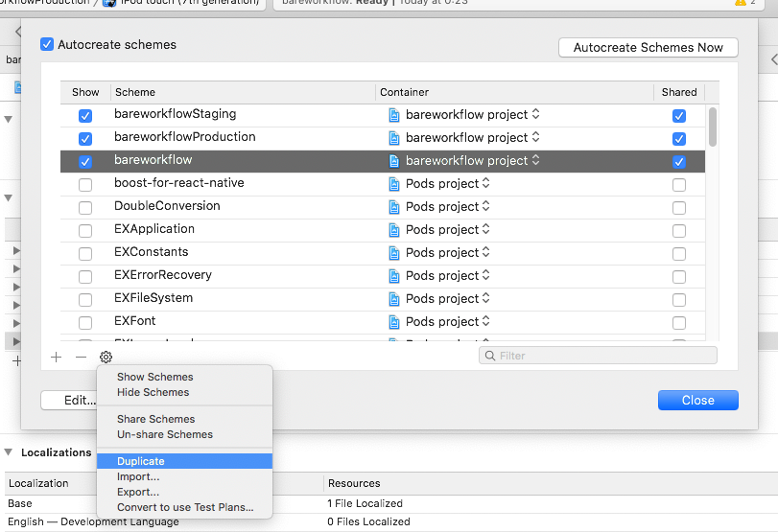Click the Shared column header
The height and width of the screenshot is (532, 778).
point(679,92)
